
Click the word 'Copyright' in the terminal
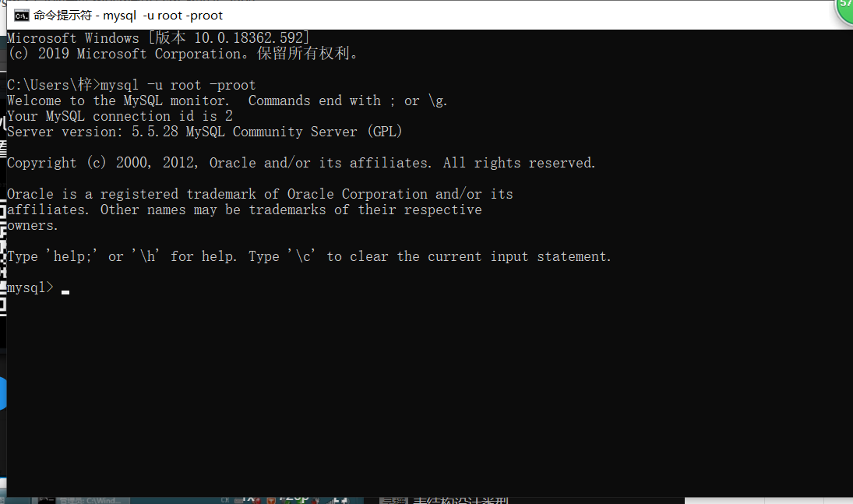tap(42, 164)
